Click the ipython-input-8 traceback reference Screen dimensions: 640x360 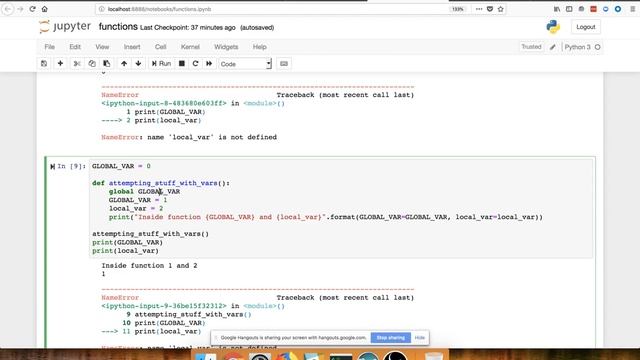[164, 103]
